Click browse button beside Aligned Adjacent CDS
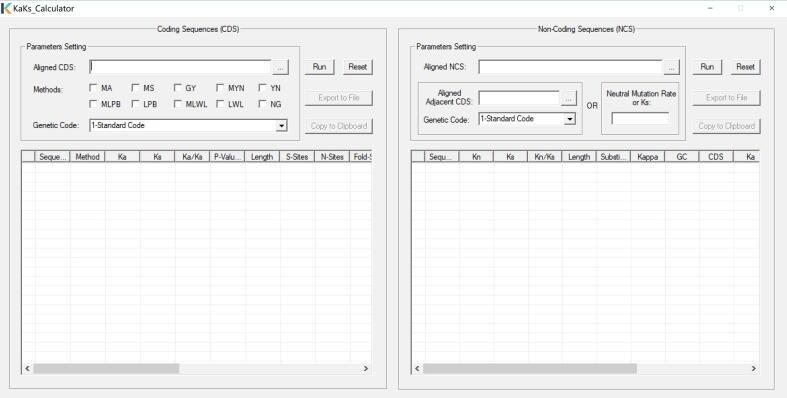 pyautogui.click(x=568, y=99)
